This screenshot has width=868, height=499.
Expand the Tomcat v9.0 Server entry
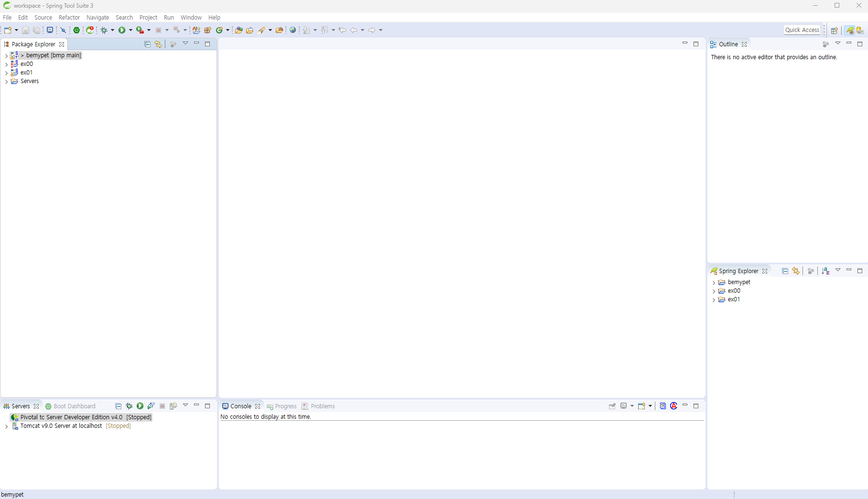(x=6, y=426)
